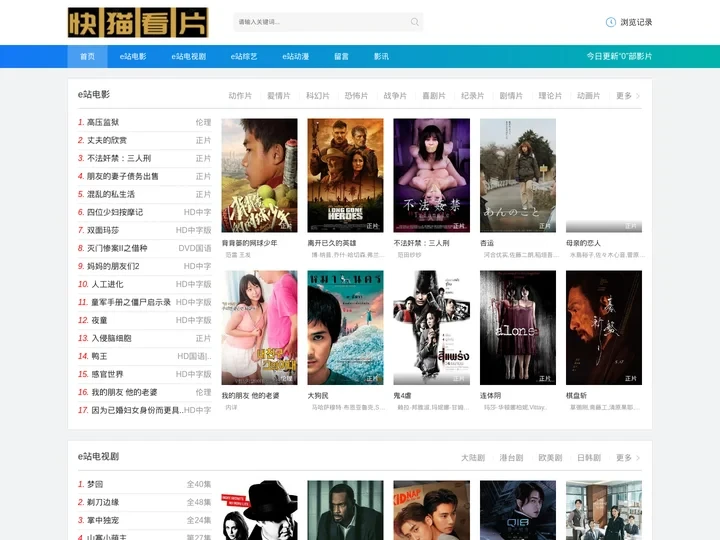Open ranked movie 人工进化
The width and height of the screenshot is (720, 540).
point(107,284)
